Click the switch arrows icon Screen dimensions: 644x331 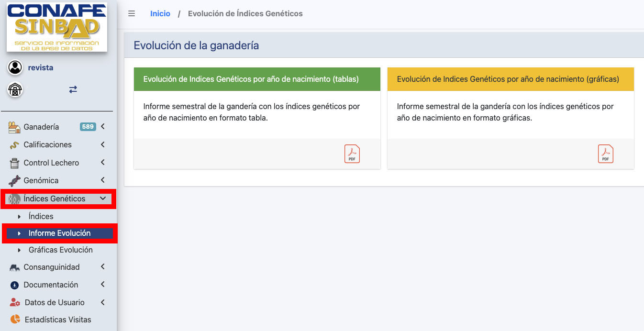(x=73, y=89)
